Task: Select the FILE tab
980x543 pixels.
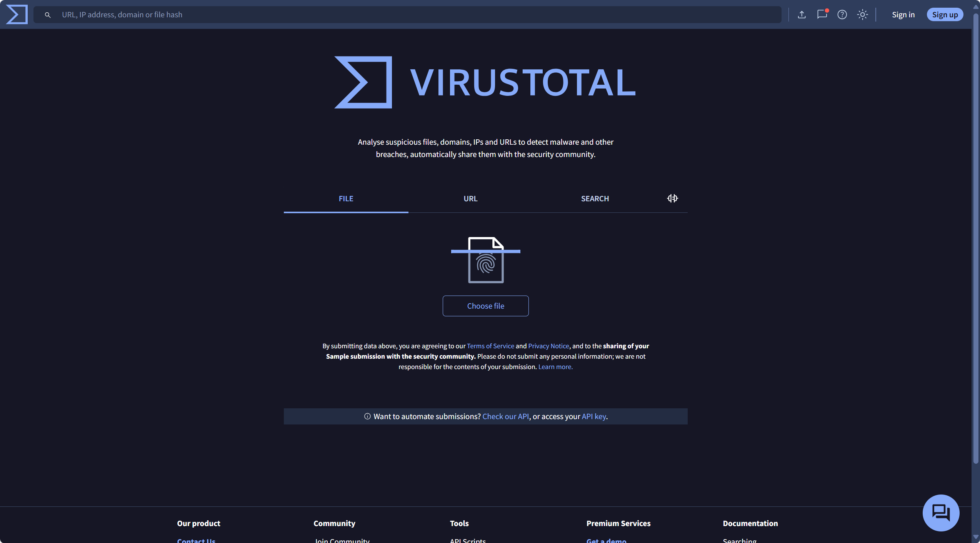Action: (x=346, y=199)
